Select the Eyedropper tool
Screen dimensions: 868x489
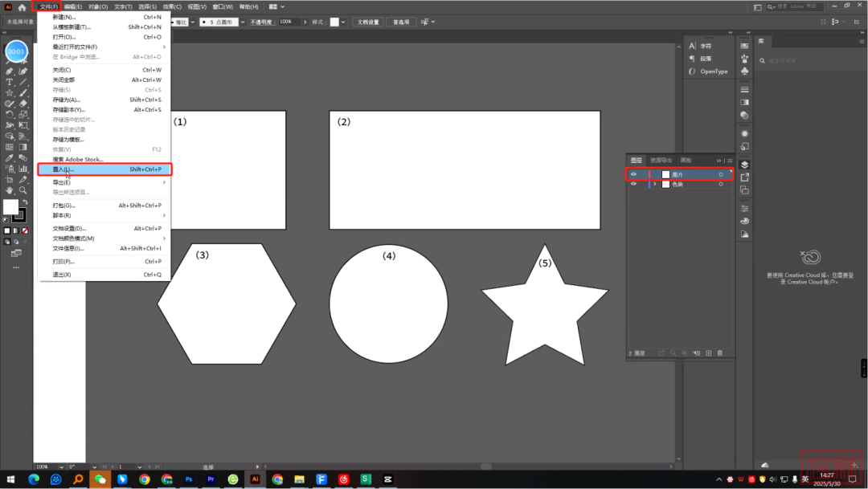click(x=10, y=157)
